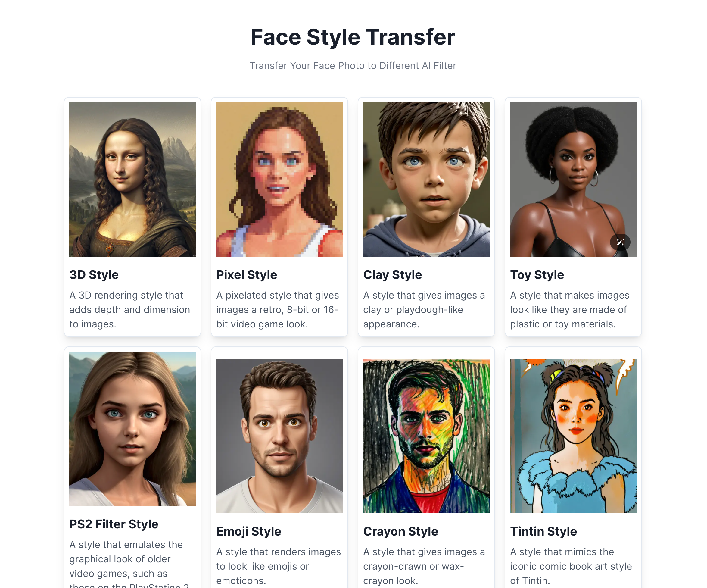Click the Clay Style card title
The image size is (707, 588).
[x=392, y=275]
